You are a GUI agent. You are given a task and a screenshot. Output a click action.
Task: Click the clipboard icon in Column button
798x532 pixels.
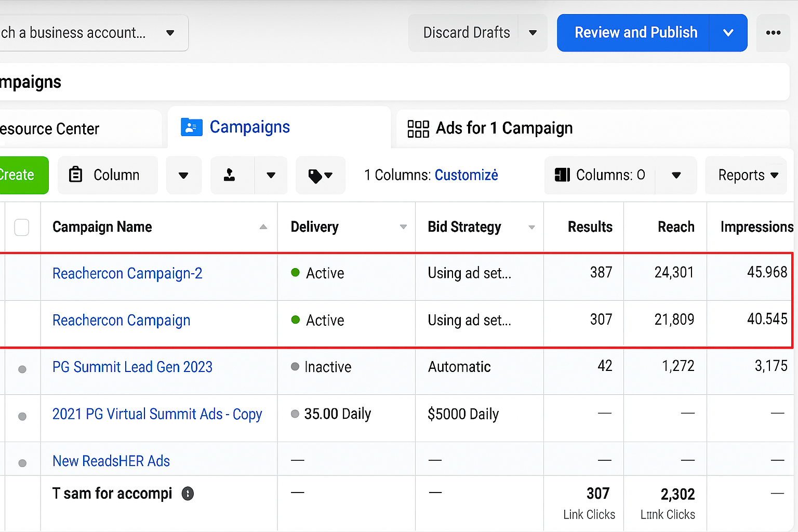pos(76,175)
